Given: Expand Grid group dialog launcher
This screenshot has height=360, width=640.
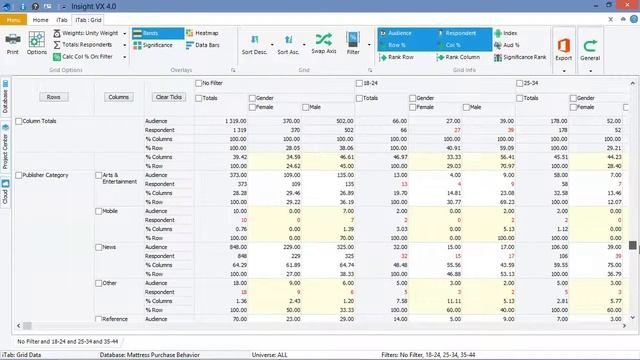Looking at the screenshot, I should tap(370, 70).
